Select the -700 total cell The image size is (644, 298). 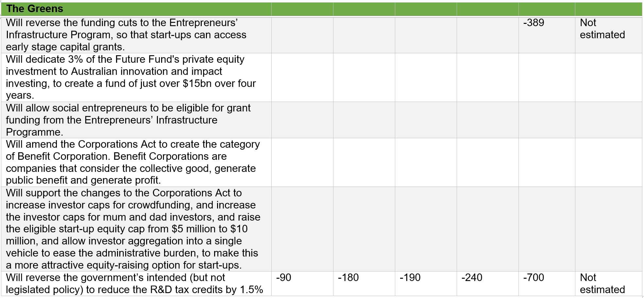pyautogui.click(x=534, y=278)
